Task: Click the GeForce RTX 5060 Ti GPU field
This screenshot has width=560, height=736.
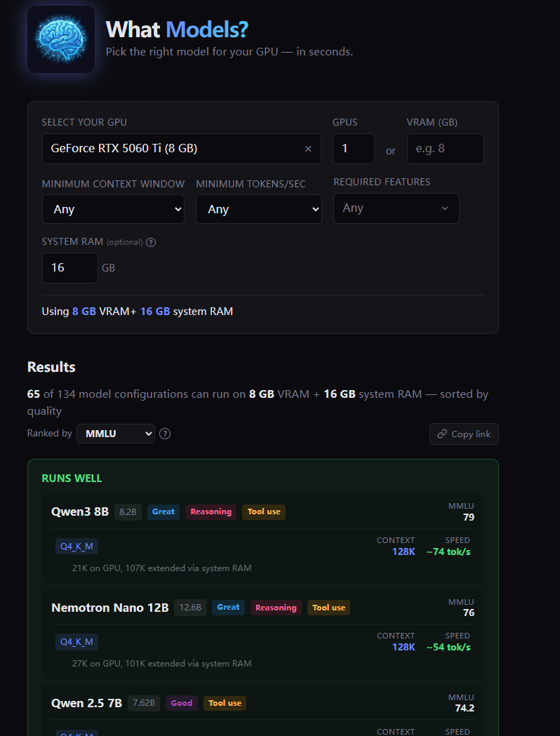Action: click(x=181, y=149)
